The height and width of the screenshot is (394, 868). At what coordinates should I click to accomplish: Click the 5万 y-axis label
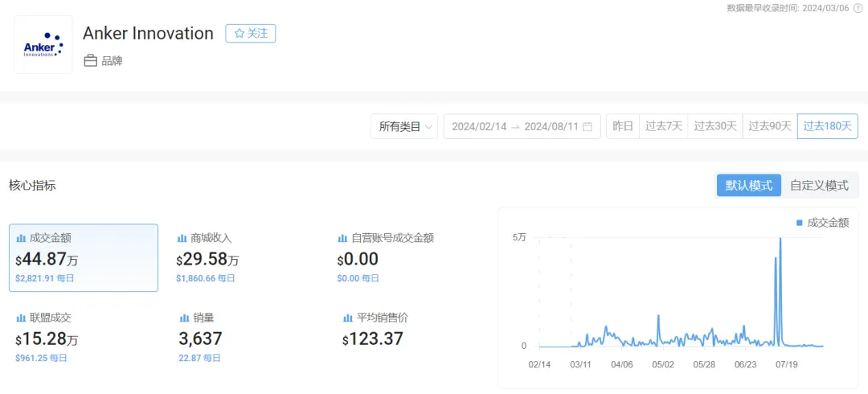(x=519, y=238)
